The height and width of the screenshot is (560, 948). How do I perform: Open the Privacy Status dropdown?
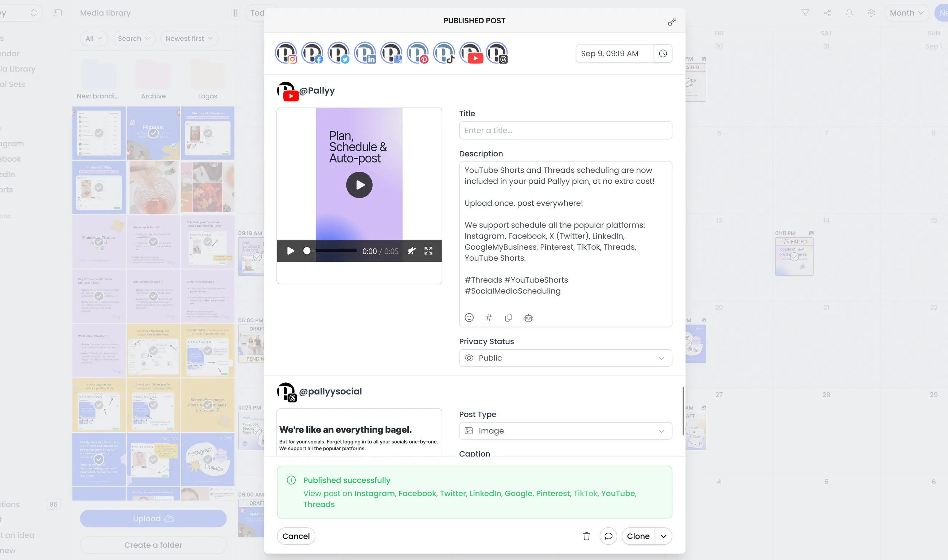pos(565,358)
